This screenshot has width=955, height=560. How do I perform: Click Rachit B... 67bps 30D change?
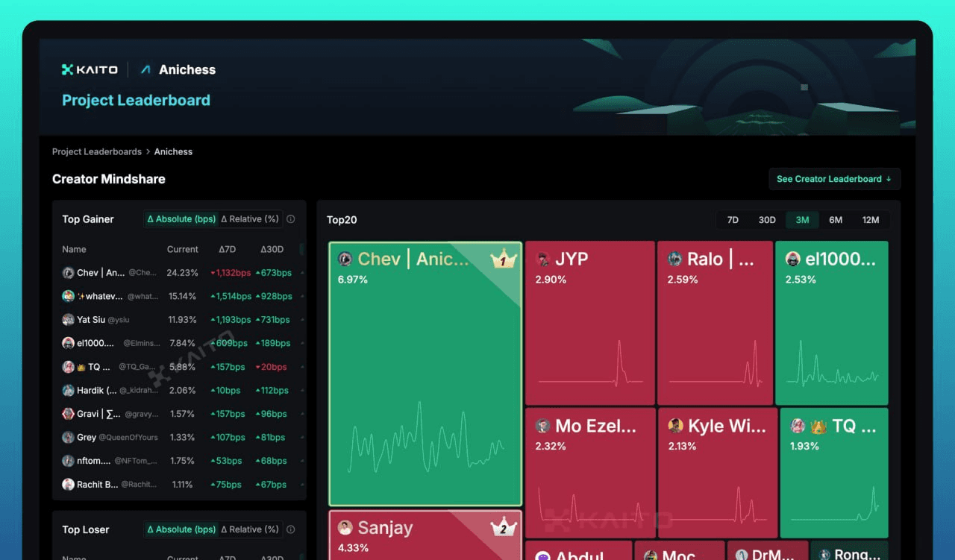(272, 485)
